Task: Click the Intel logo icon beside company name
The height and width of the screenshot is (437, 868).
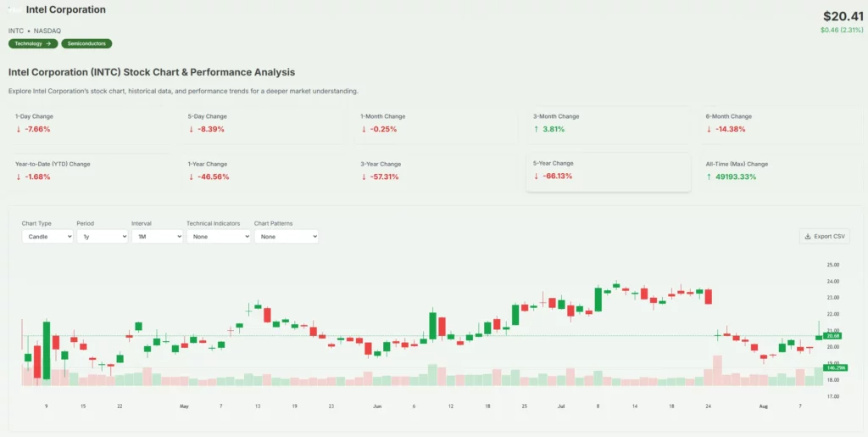Action: point(15,10)
